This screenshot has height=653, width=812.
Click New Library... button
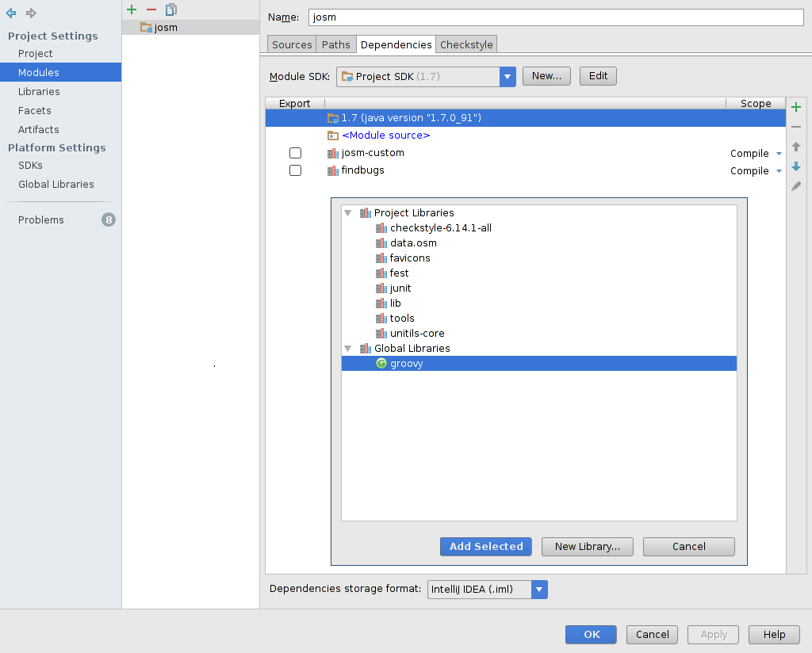(588, 546)
